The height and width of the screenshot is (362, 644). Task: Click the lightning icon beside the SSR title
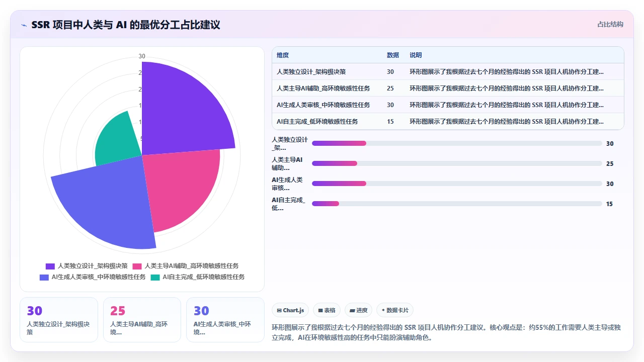point(24,25)
